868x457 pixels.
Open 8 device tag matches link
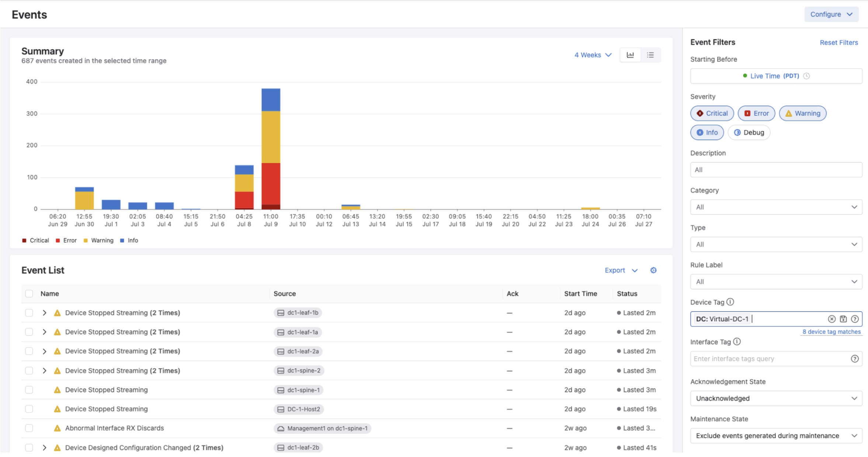(831, 332)
